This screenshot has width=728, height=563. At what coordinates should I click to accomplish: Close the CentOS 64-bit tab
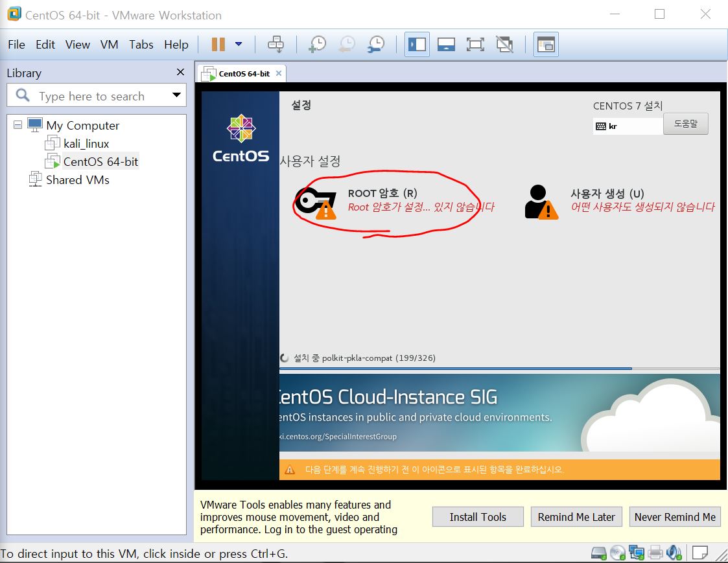coord(279,73)
